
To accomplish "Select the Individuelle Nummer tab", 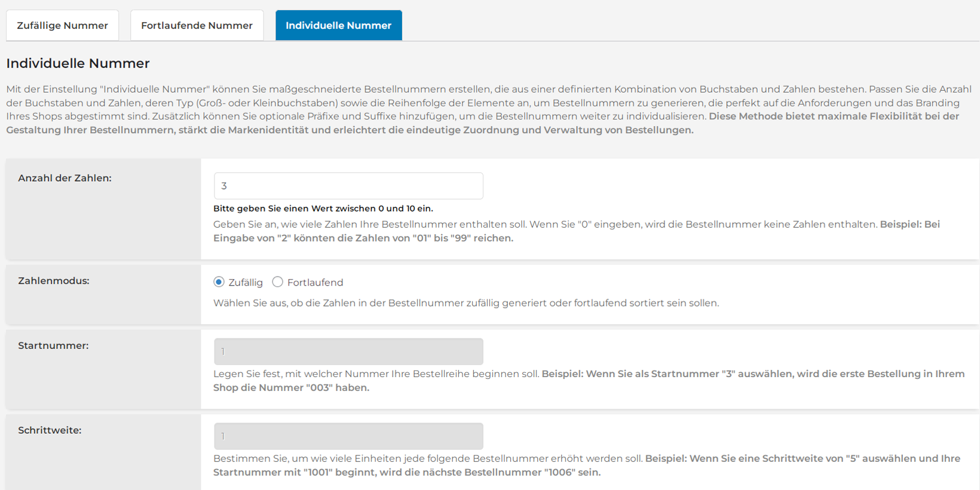I will point(338,25).
